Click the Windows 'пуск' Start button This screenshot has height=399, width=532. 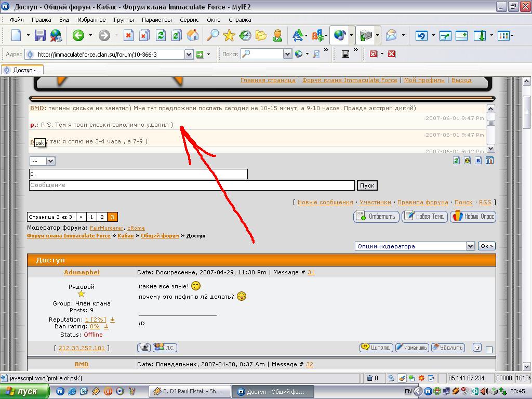tap(22, 392)
